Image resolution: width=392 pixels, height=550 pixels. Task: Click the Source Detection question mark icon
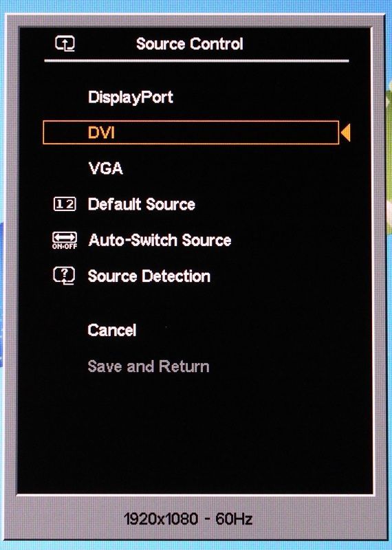pyautogui.click(x=64, y=276)
